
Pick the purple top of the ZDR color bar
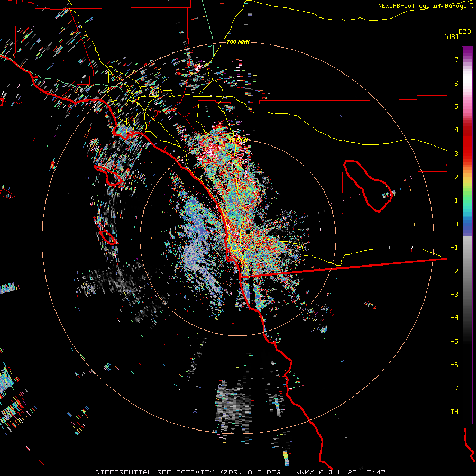(x=467, y=52)
